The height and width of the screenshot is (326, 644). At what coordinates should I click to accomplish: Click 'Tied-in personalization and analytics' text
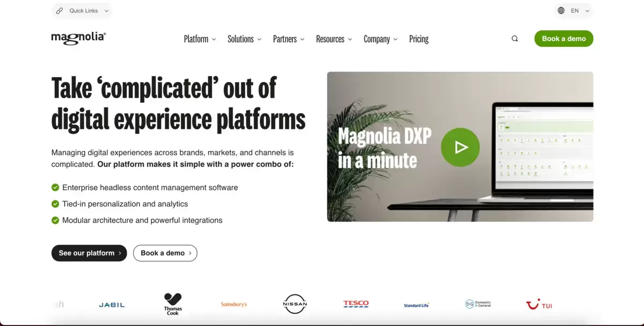[125, 204]
